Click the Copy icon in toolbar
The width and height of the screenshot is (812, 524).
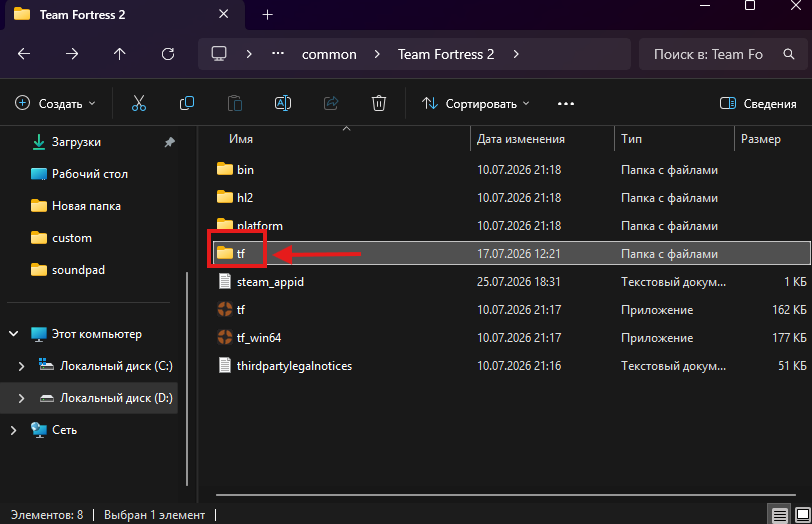[x=187, y=103]
